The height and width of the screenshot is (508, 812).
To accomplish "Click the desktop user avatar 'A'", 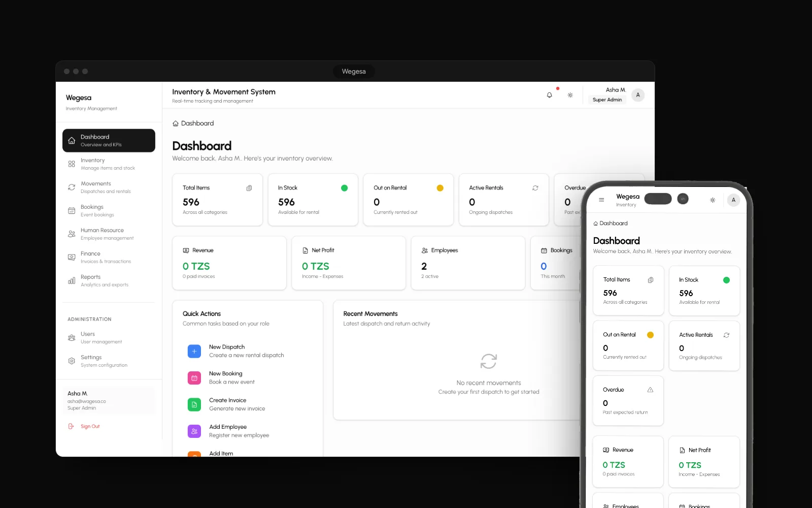I will click(638, 95).
